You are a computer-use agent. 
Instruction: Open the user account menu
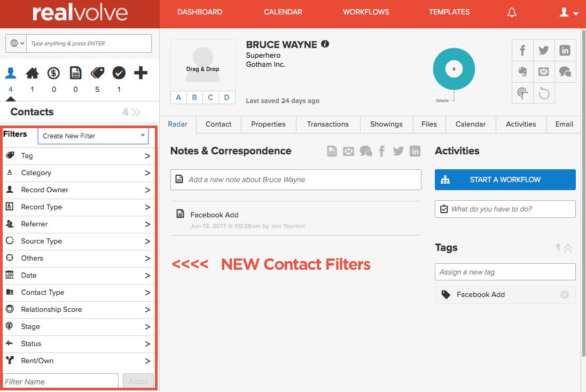(568, 12)
